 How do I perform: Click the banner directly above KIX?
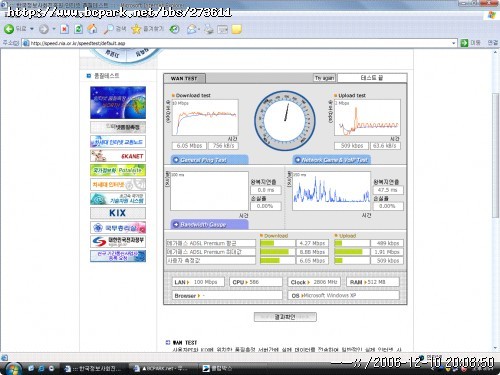point(118,199)
